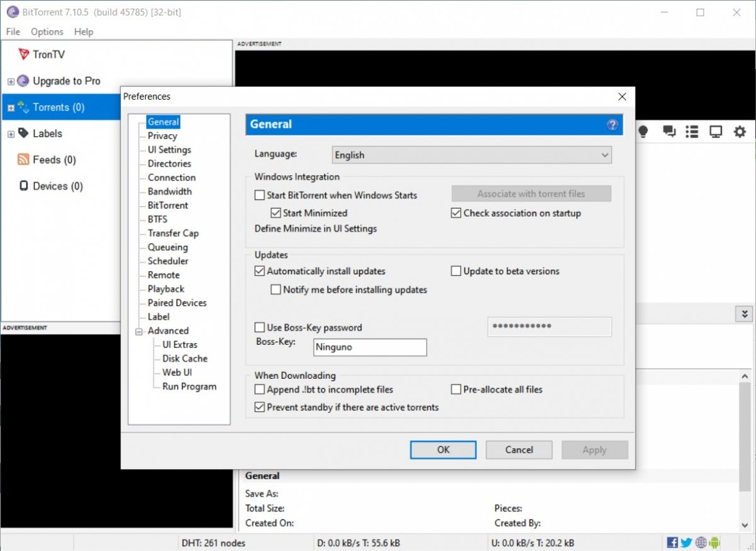Click the Feeds RSS icon
The height and width of the screenshot is (551, 756).
click(23, 159)
